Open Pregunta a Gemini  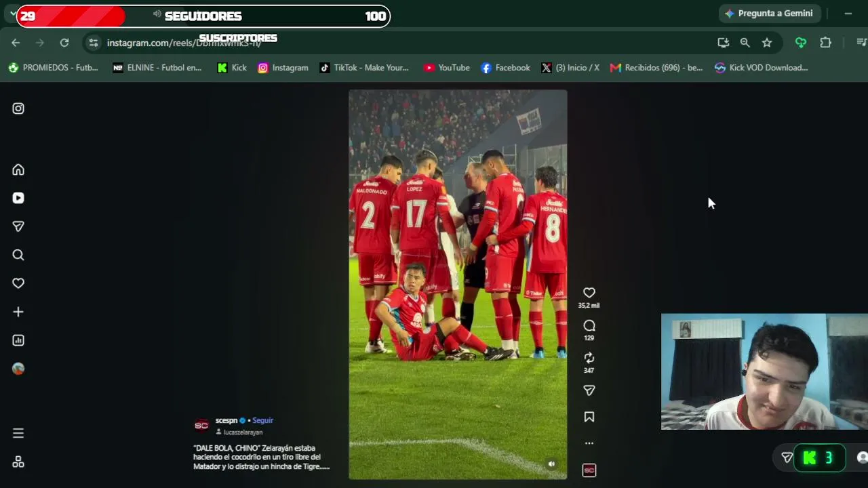click(x=769, y=14)
